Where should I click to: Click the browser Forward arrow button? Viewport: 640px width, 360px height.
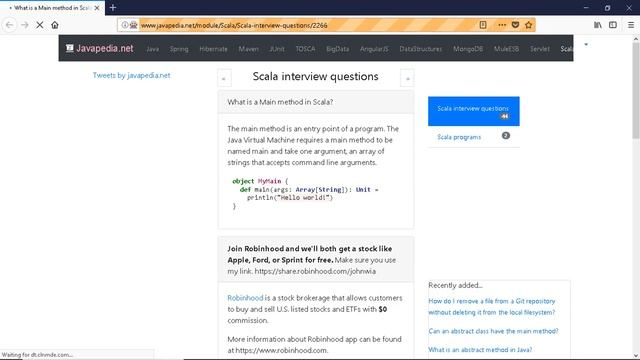(25, 25)
